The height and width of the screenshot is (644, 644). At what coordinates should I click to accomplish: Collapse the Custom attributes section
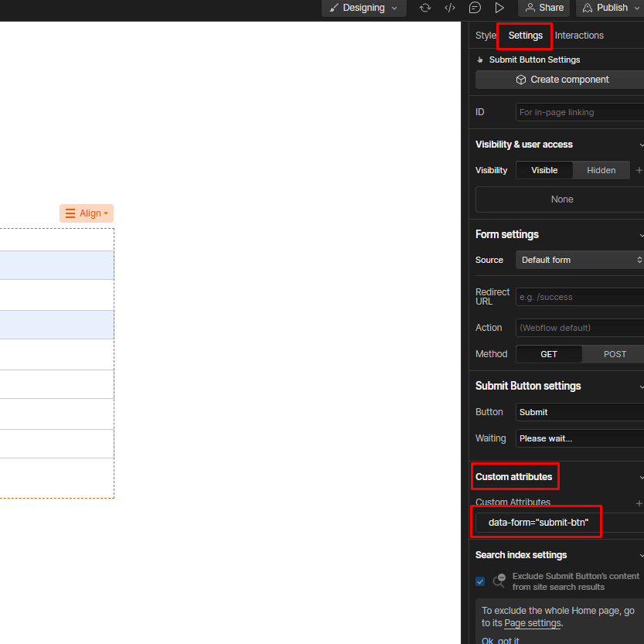(x=641, y=477)
